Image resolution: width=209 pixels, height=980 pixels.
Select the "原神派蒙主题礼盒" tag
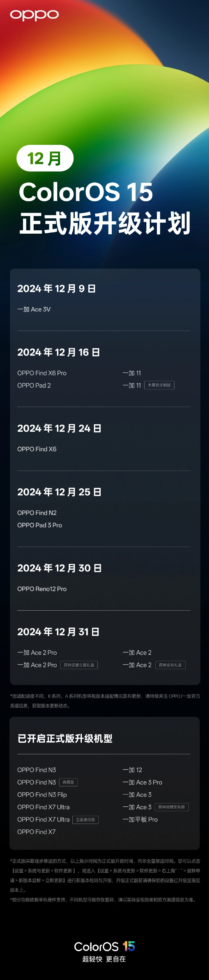(x=79, y=665)
